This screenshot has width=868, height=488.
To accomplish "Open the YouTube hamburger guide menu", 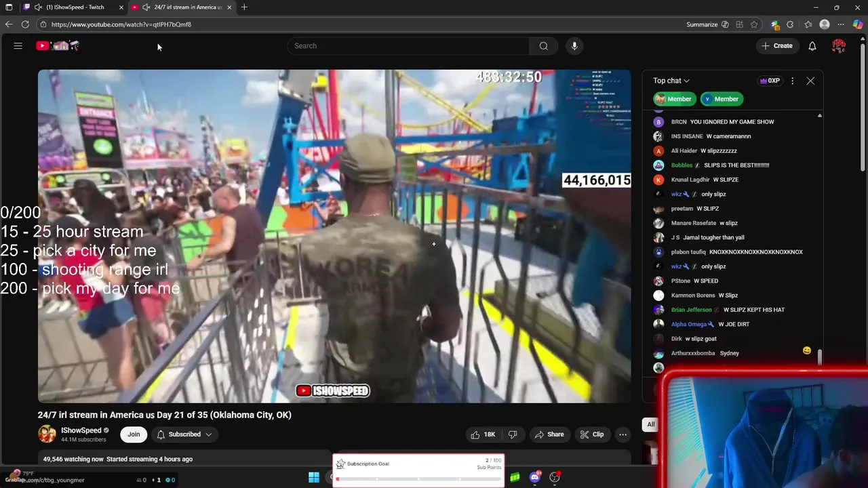I will coord(18,45).
